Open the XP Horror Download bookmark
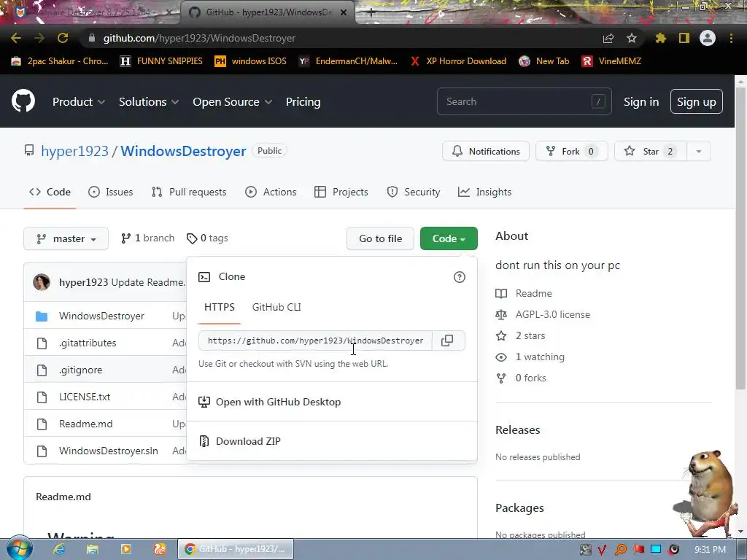The width and height of the screenshot is (747, 560). pos(459,61)
